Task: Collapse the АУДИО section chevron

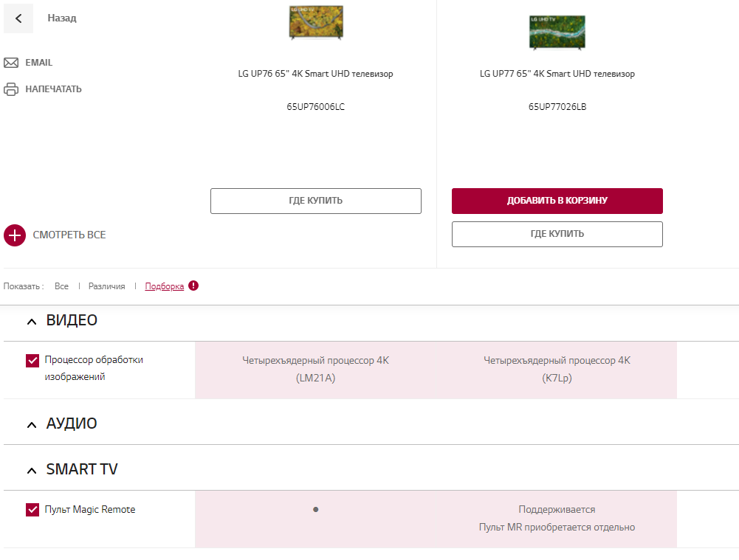Action: [31, 425]
